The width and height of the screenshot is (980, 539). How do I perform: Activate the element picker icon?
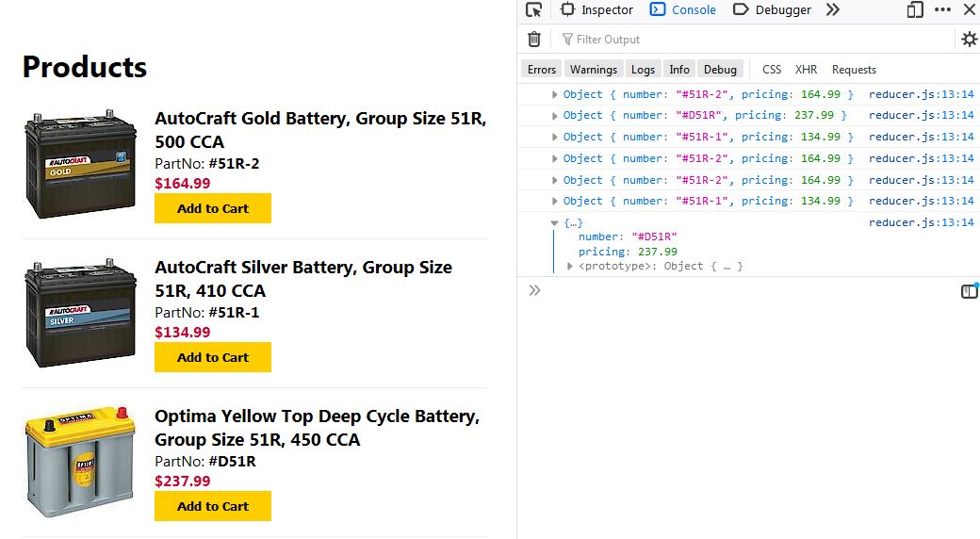point(533,10)
